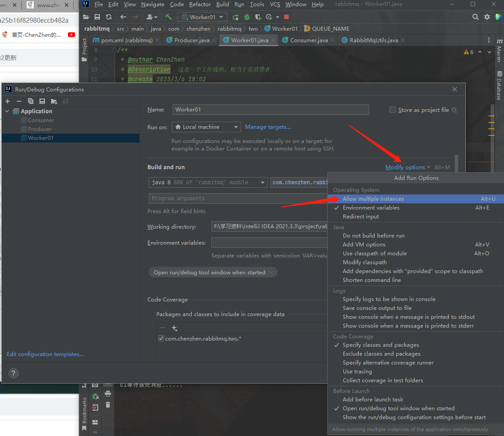Open the Local machine Run on dropdown
This screenshot has height=436, width=504.
pos(206,127)
